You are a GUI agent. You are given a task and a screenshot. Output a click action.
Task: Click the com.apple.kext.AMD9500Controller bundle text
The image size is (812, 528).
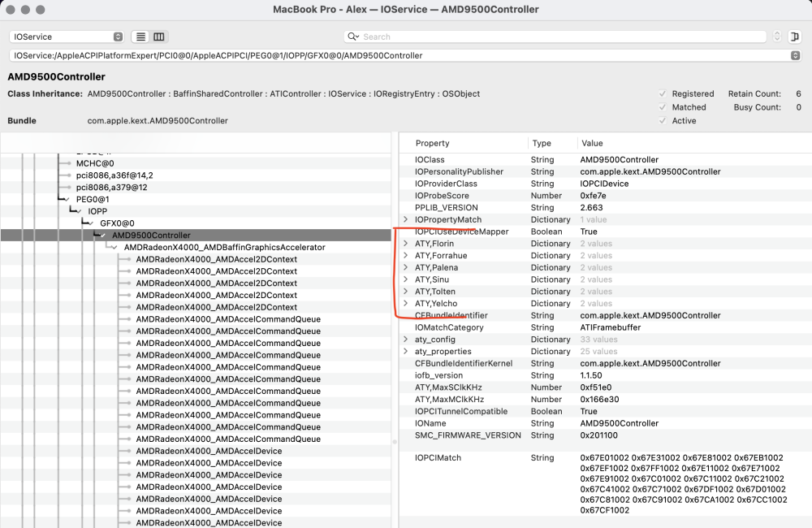[x=158, y=121]
